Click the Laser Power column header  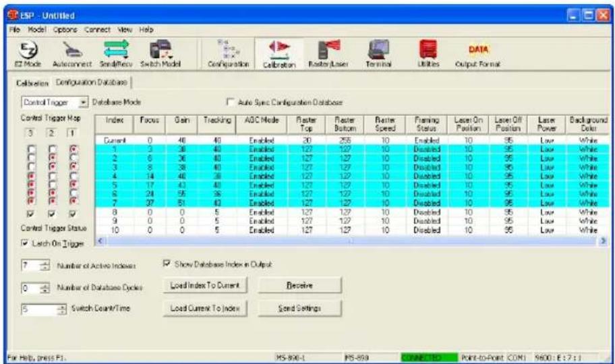pyautogui.click(x=547, y=124)
